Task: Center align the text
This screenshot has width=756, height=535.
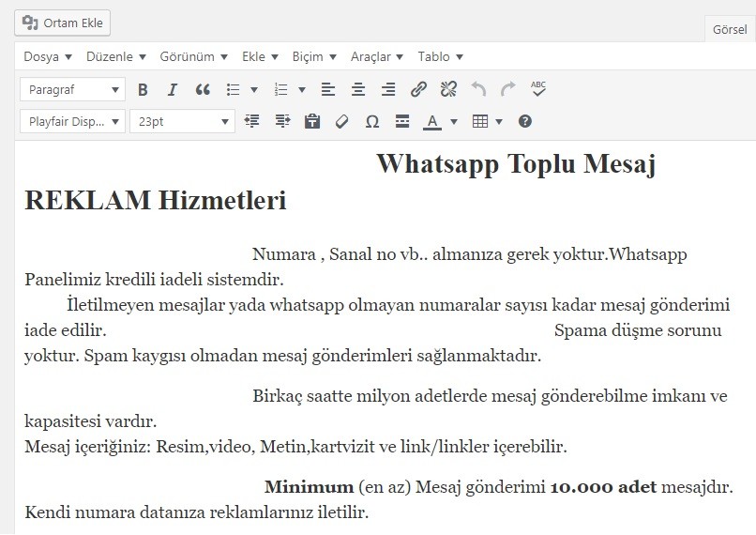Action: tap(358, 89)
